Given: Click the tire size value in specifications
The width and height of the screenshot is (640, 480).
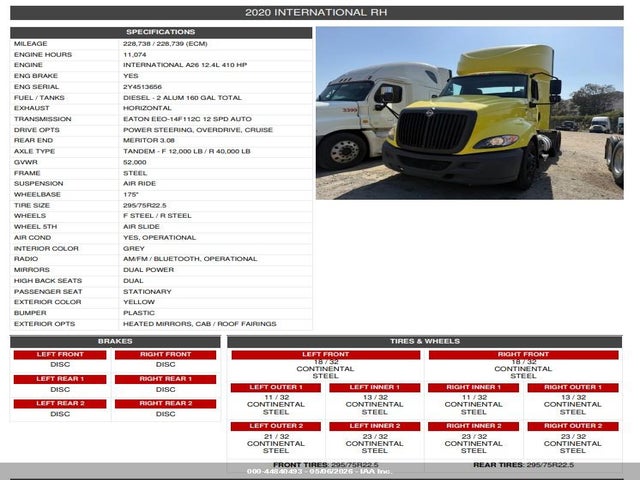Looking at the screenshot, I should coord(144,205).
